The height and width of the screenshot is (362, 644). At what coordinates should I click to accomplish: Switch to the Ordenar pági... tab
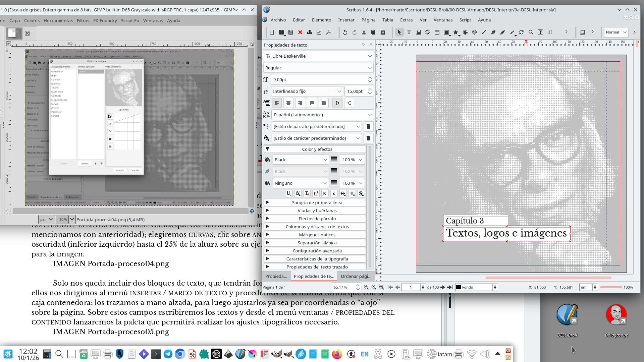(356, 276)
